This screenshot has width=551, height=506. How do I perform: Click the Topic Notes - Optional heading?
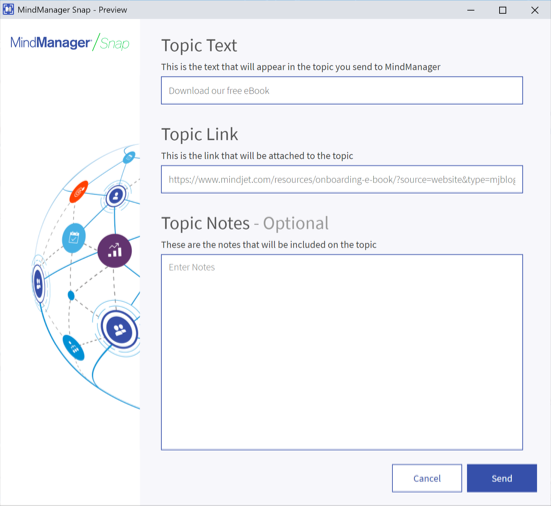click(245, 223)
